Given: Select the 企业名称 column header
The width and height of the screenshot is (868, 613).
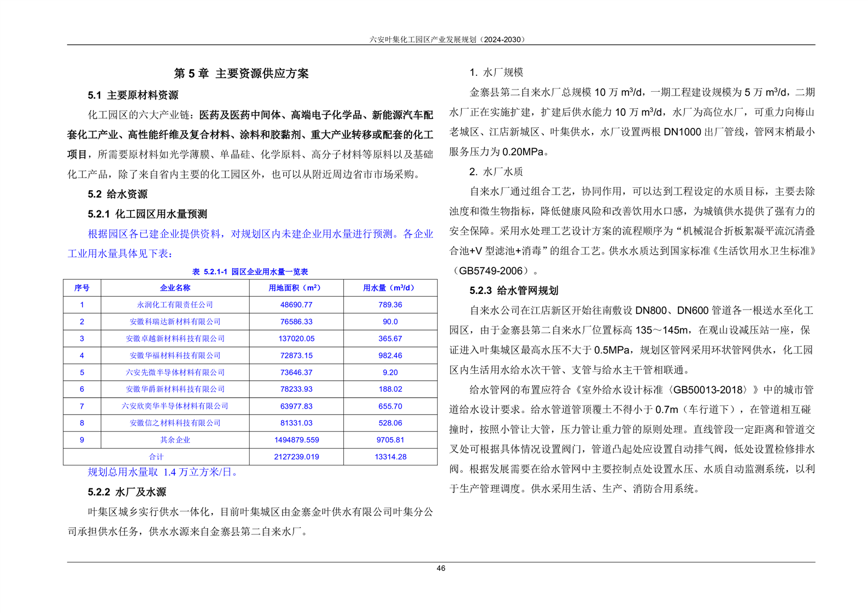Looking at the screenshot, I should click(175, 288).
